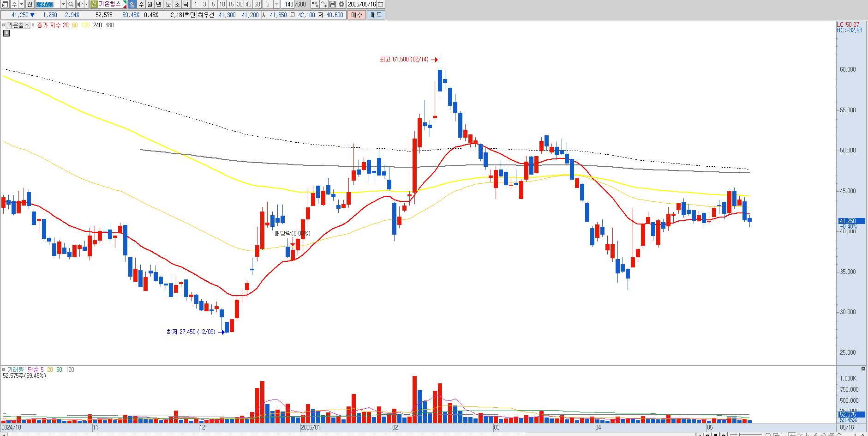Click the speaker sound alert icon
868x436 pixels.
[80, 4]
